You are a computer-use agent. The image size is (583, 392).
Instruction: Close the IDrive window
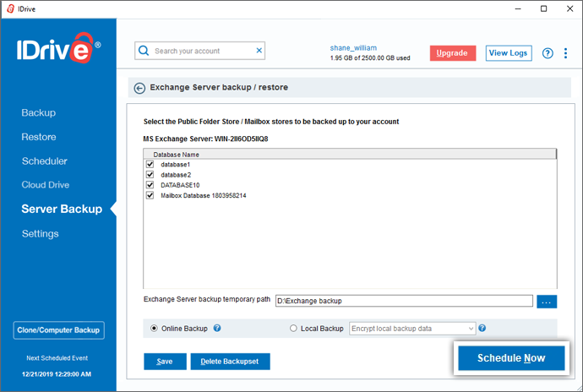[x=569, y=8]
